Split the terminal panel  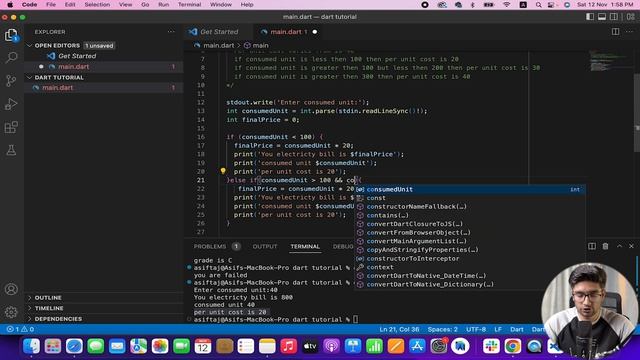pyautogui.click(x=592, y=246)
